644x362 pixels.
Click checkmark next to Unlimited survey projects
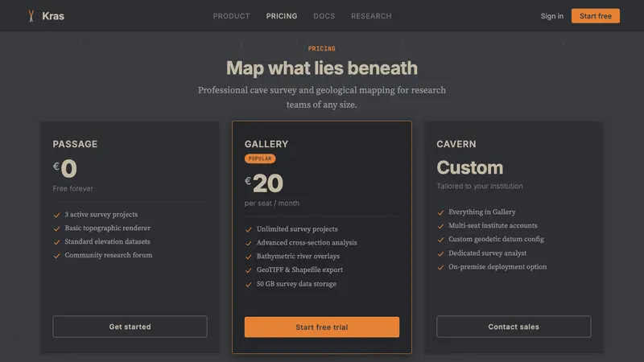249,229
